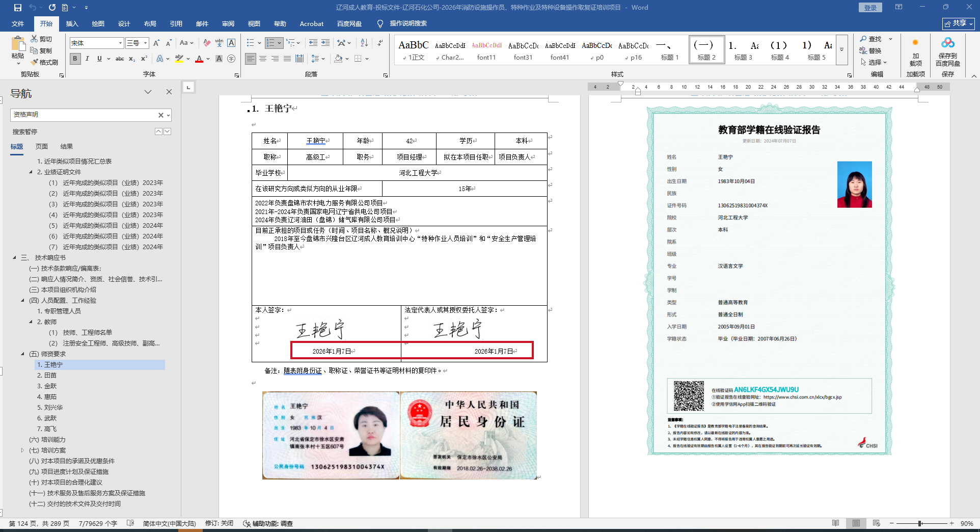
Task: Switch to the 页面 navigation tab
Action: [x=42, y=147]
